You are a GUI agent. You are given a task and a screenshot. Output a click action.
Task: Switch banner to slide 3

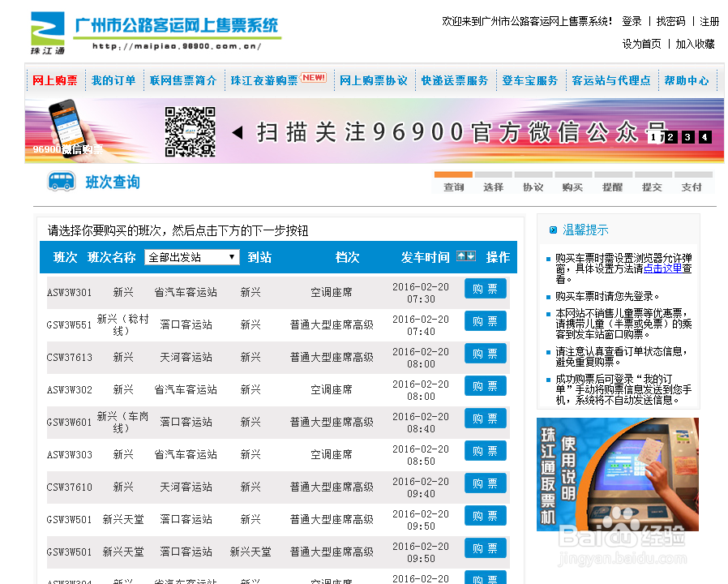tap(687, 137)
